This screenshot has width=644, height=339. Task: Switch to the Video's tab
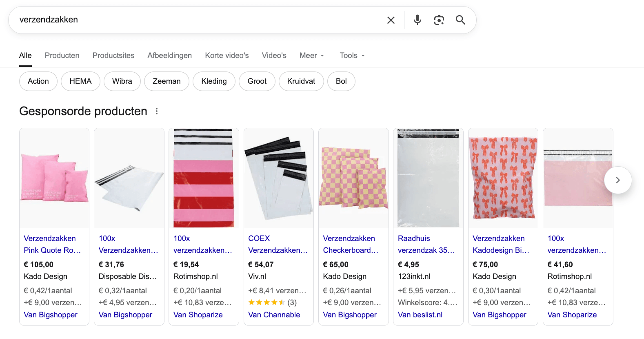click(274, 56)
